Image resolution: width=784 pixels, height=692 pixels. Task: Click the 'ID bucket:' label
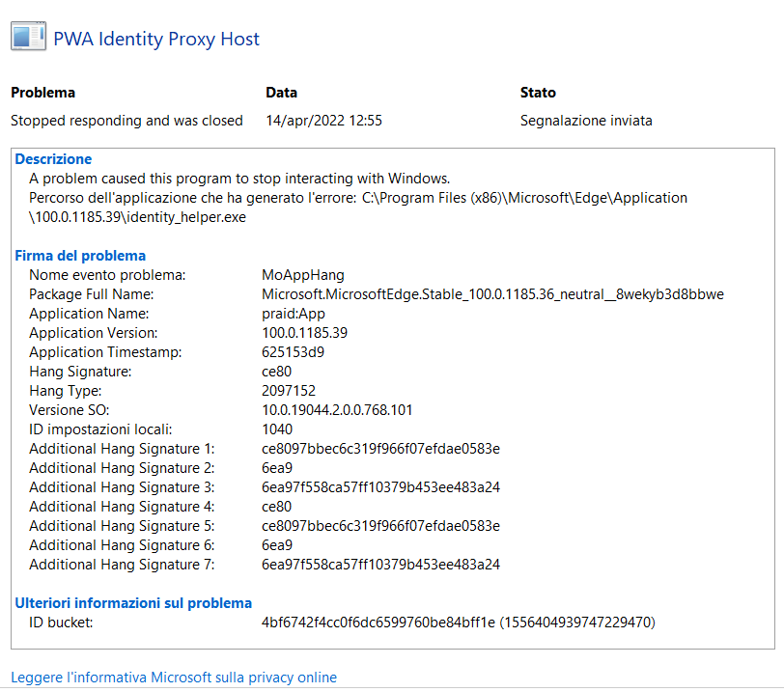61,623
